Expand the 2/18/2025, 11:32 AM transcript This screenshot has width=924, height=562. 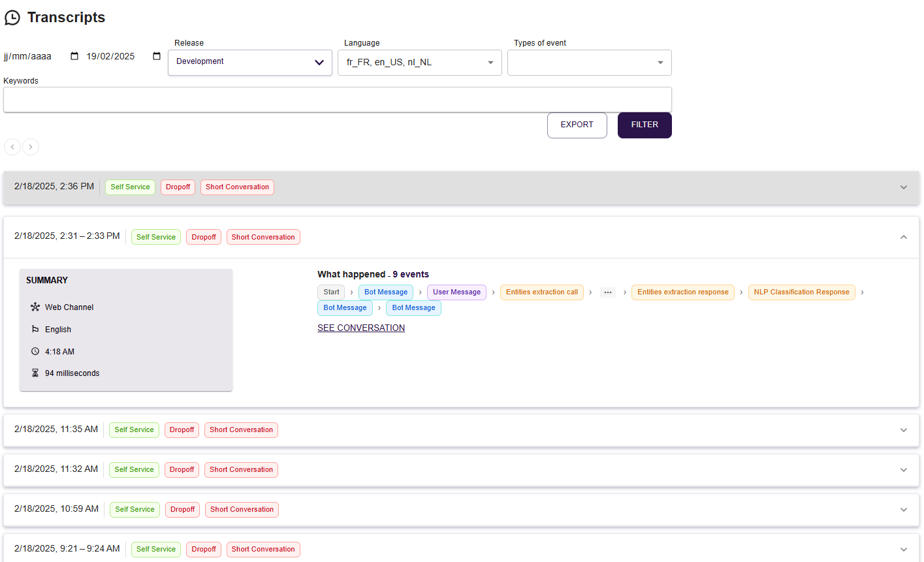(x=904, y=470)
